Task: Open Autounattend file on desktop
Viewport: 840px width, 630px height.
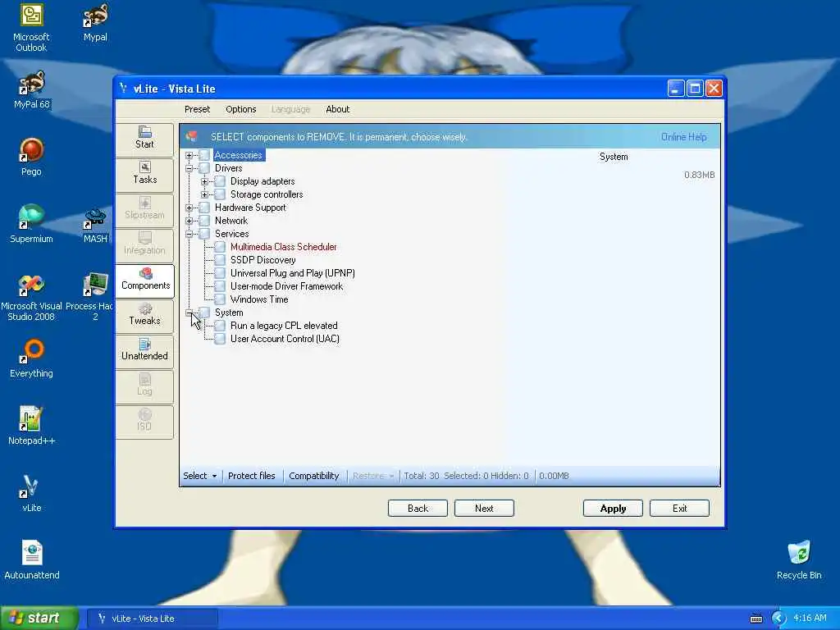Action: [x=32, y=559]
